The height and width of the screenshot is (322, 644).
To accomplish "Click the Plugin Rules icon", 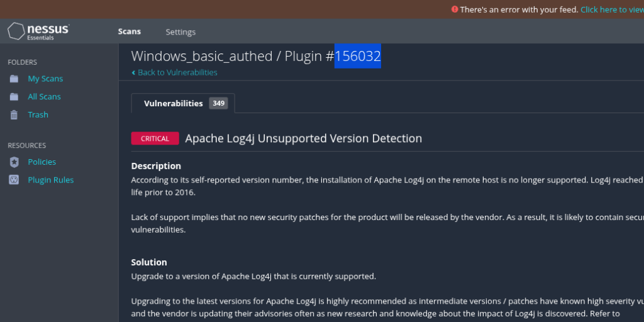I will [14, 180].
